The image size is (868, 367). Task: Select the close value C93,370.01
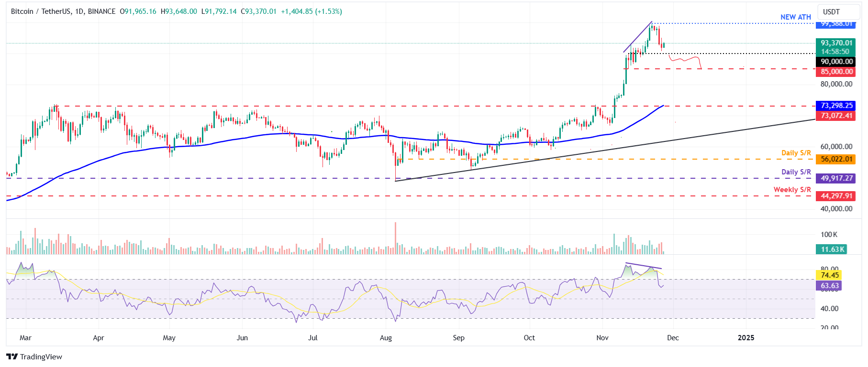point(258,11)
